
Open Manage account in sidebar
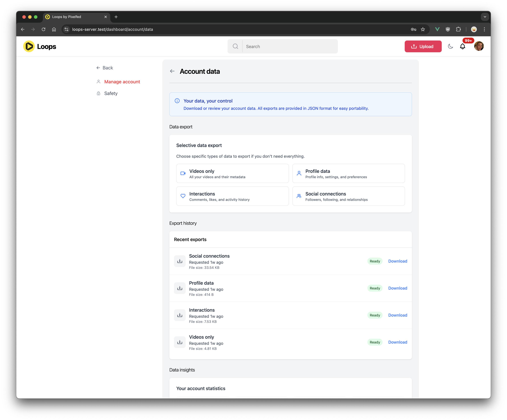pos(122,82)
